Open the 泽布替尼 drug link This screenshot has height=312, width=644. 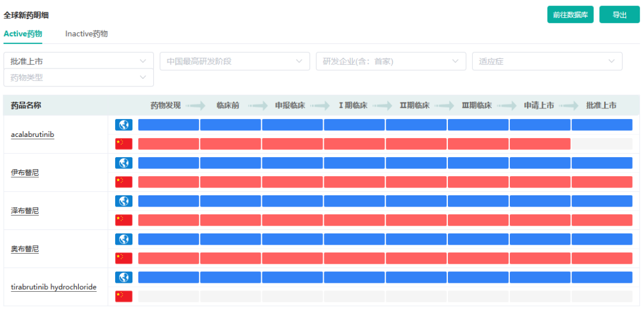24,211
